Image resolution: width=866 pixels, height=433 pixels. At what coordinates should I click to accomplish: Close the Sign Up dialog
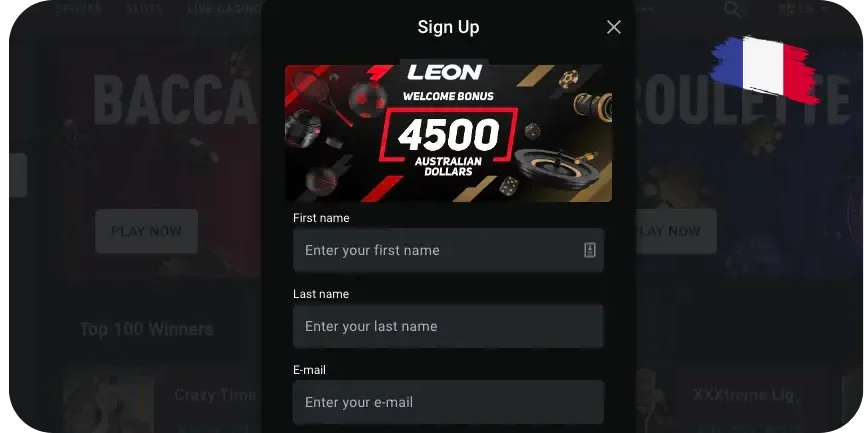[x=614, y=27]
